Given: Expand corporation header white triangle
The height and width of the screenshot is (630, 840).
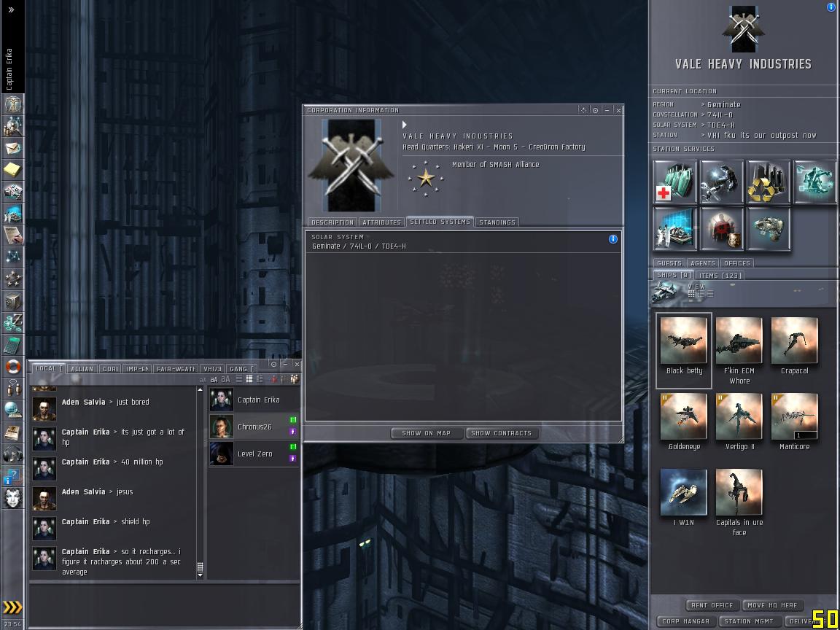Looking at the screenshot, I should (x=405, y=125).
